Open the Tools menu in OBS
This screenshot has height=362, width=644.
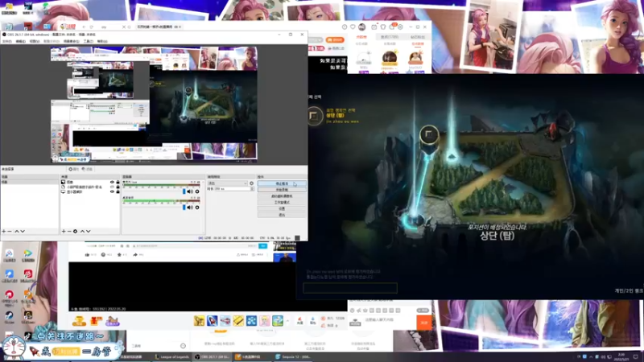pyautogui.click(x=88, y=42)
